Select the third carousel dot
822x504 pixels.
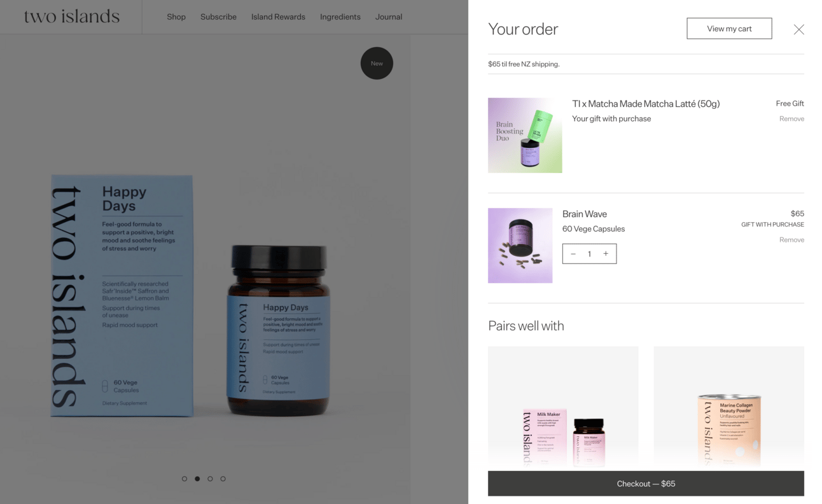(x=210, y=479)
